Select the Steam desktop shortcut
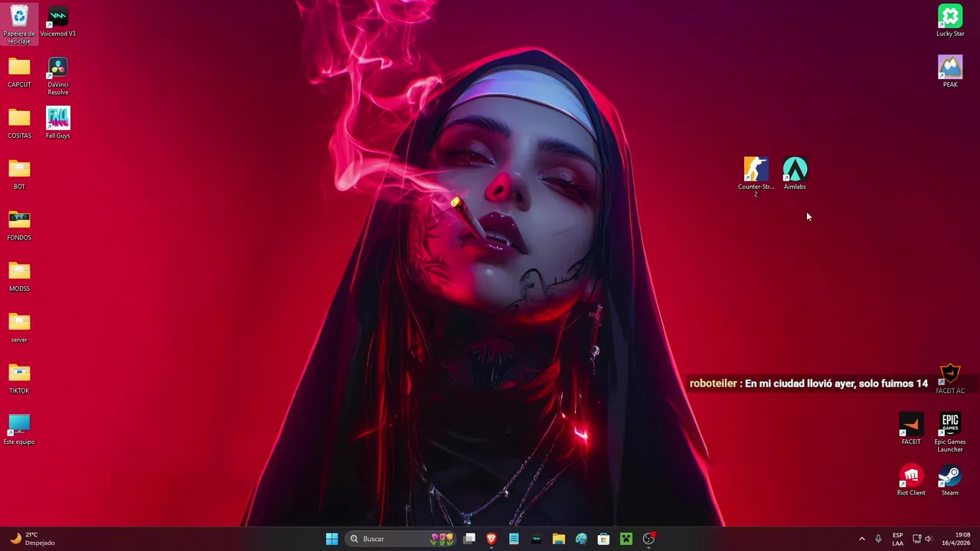 pos(950,481)
